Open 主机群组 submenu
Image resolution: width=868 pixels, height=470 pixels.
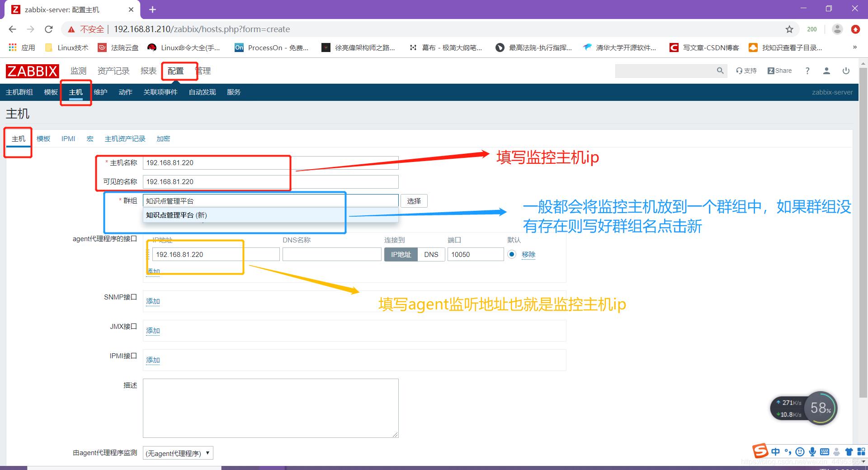(19, 92)
